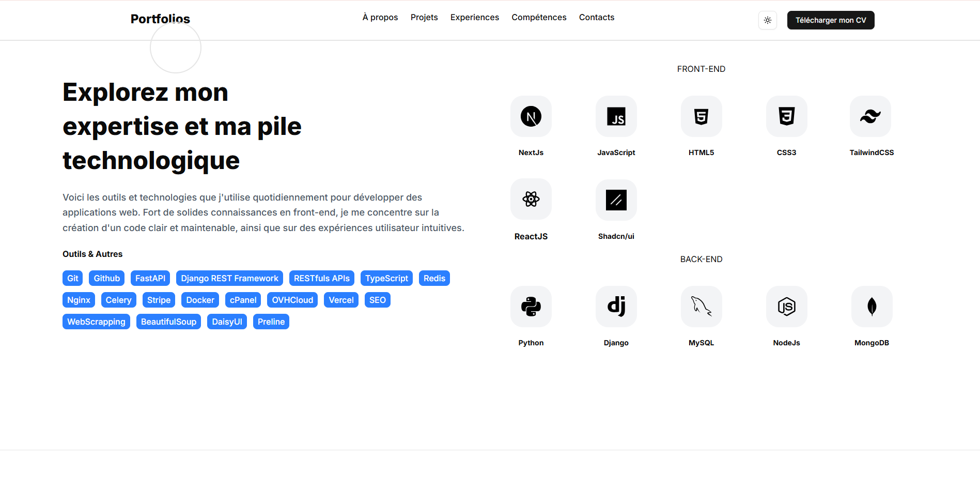980x488 pixels.
Task: Select the Python logo icon
Action: [531, 307]
